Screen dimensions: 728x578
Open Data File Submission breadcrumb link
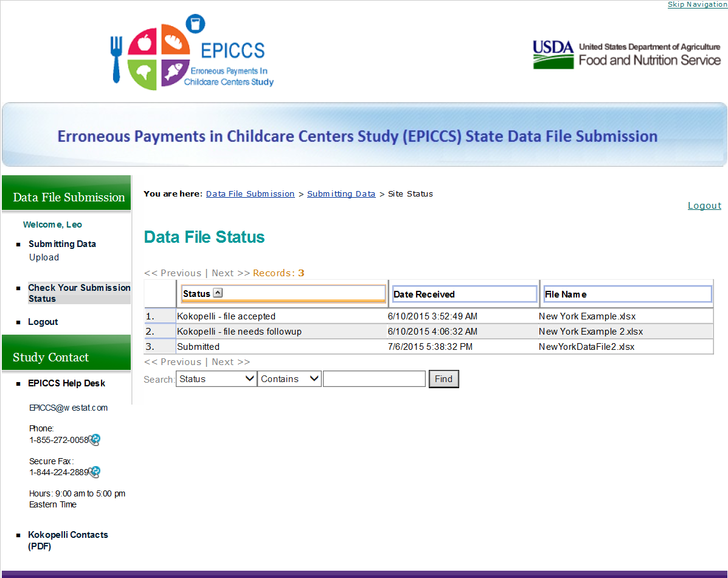pyautogui.click(x=250, y=193)
